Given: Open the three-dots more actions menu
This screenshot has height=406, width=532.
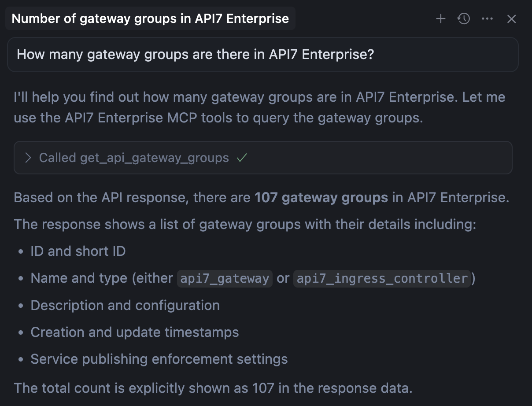Looking at the screenshot, I should point(488,19).
